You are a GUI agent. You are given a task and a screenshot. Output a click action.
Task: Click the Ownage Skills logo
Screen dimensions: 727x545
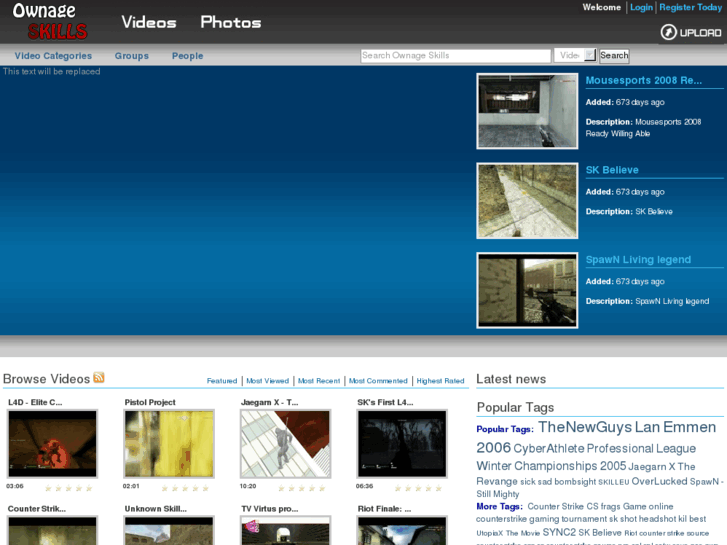pos(50,21)
